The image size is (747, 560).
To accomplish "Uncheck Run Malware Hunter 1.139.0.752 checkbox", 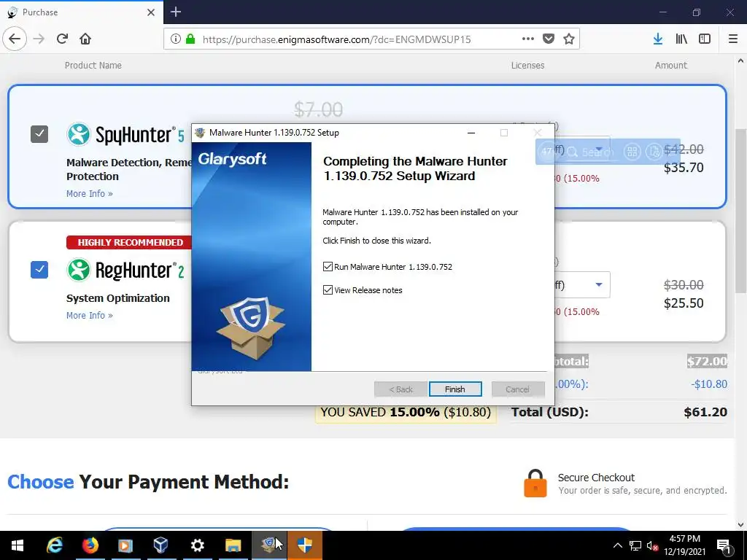I will click(x=328, y=267).
